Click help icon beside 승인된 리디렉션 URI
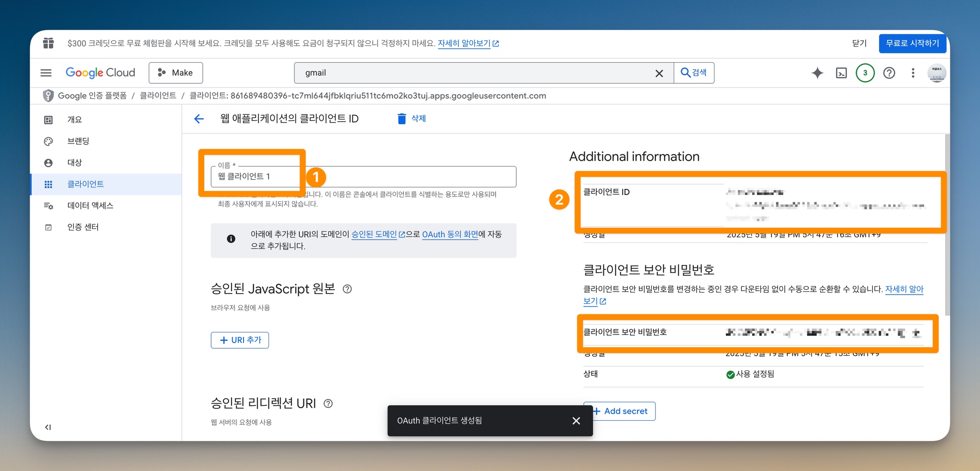Viewport: 980px width, 471px height. click(328, 404)
